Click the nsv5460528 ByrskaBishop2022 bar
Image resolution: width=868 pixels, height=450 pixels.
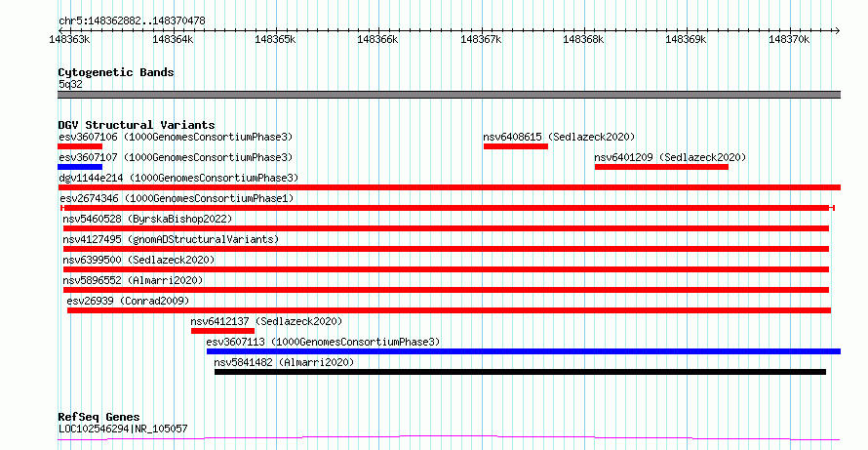pos(446,228)
